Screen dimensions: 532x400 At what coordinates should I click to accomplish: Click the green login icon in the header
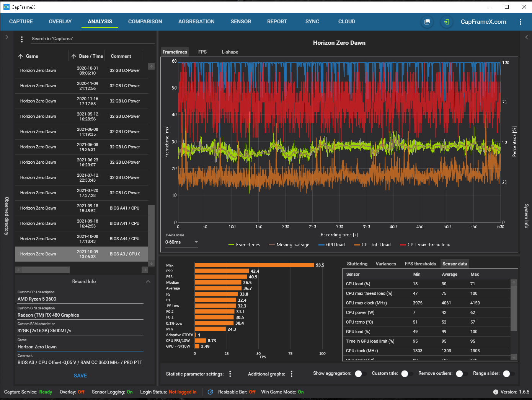point(446,22)
